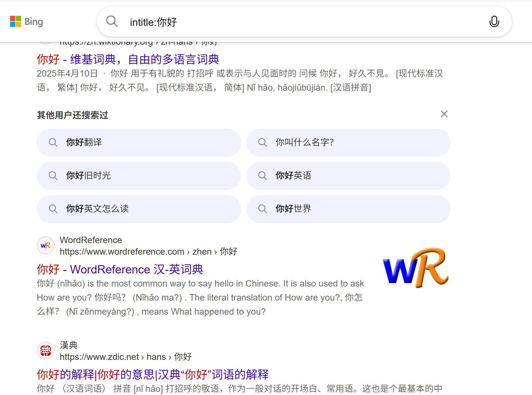Click magnifier icon in 你叫什么名字? suggestion
The image size is (532, 395).
point(262,142)
